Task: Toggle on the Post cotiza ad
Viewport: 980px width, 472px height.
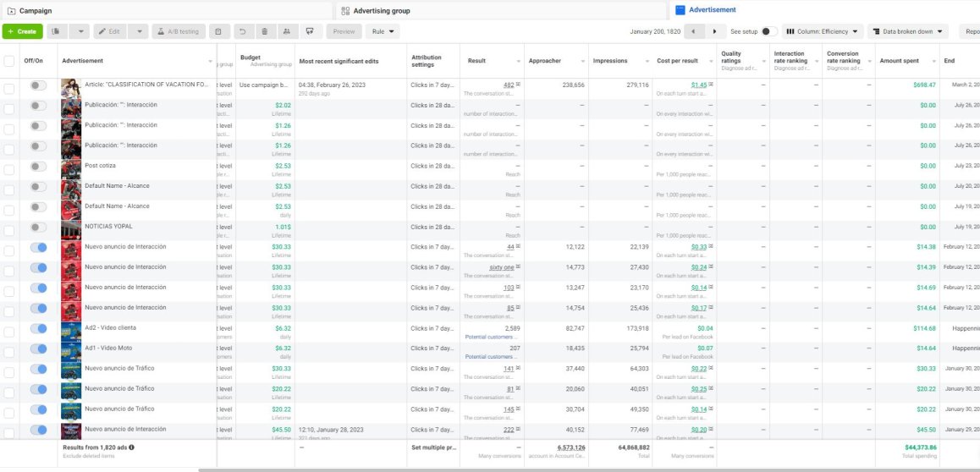Action: point(38,167)
